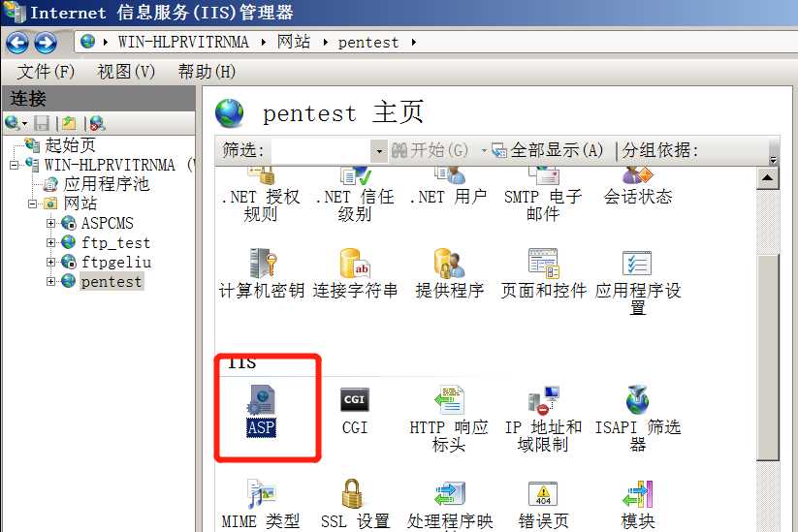Screen dimensions: 798x532
Task: Open HTTP 响应标头 feature
Action: [448, 419]
